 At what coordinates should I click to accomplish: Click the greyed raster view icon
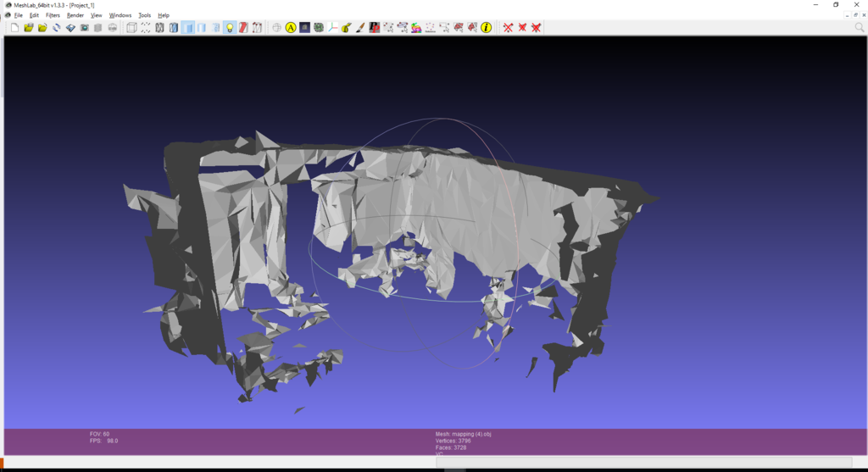(x=113, y=28)
